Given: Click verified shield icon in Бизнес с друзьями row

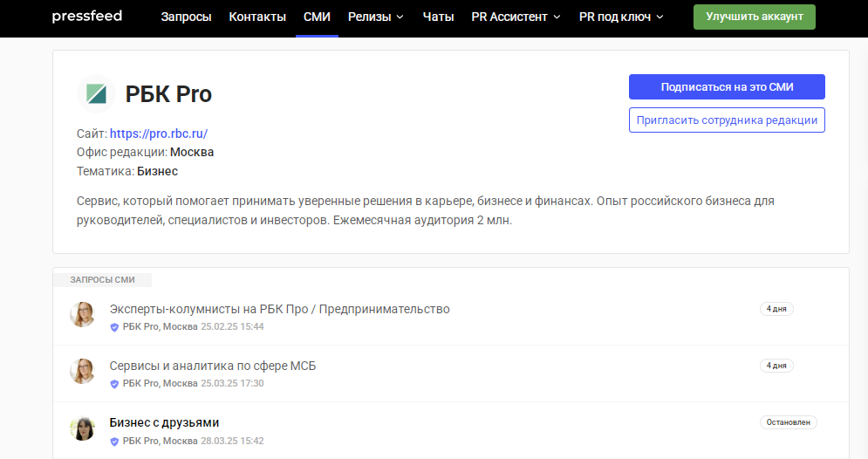Looking at the screenshot, I should coord(114,442).
